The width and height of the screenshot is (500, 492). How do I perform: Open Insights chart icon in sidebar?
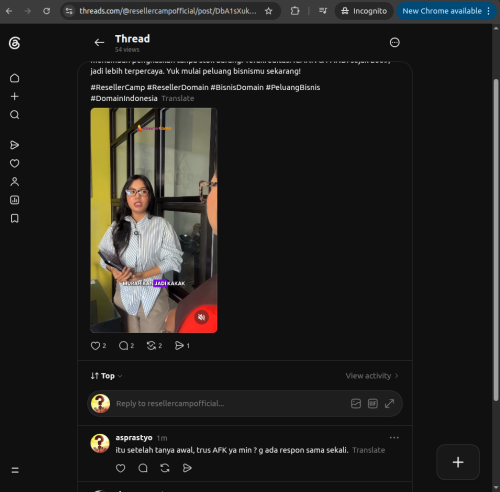point(14,200)
